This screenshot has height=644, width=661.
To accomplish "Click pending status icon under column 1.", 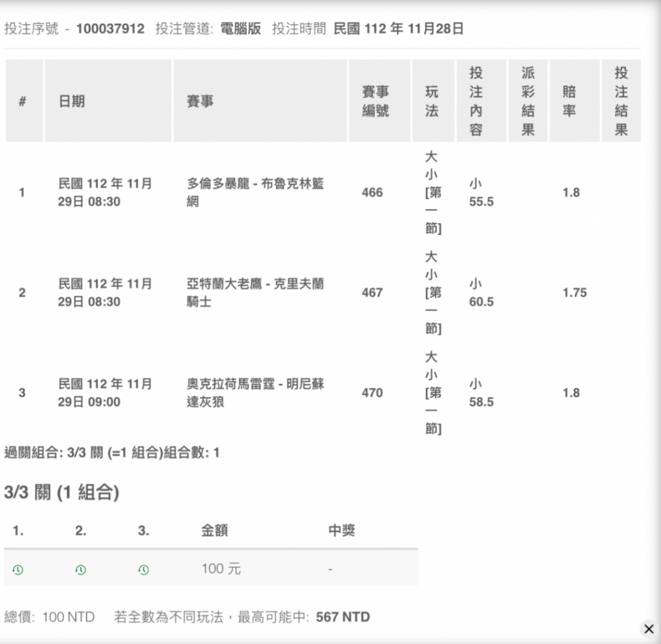I will (x=18, y=570).
